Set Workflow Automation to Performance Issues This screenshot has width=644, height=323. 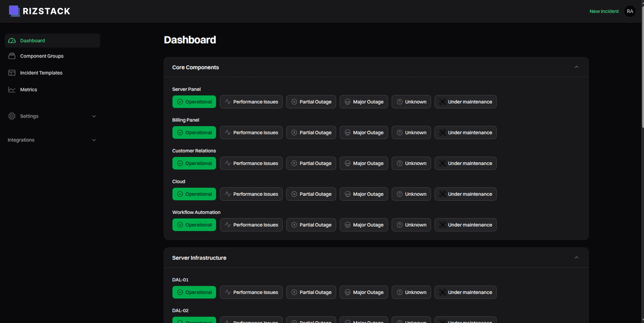pos(251,225)
